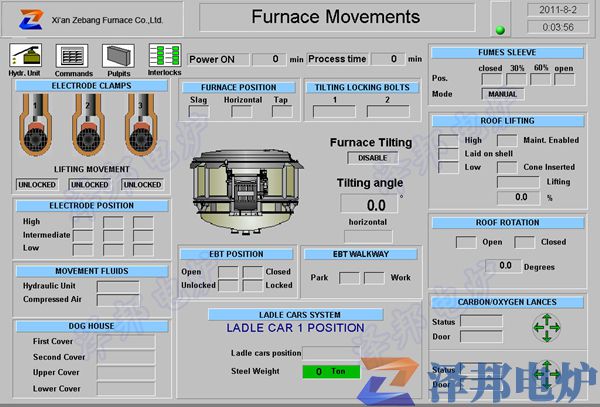Open the Commands panel icon

pyautogui.click(x=71, y=55)
